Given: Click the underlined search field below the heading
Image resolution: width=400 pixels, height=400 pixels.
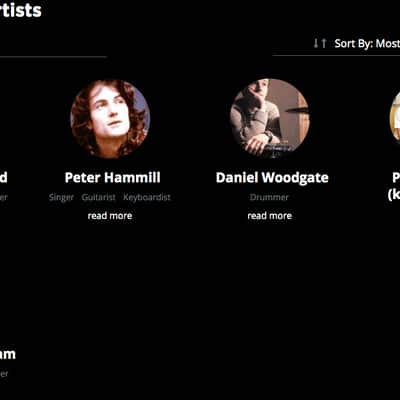Looking at the screenshot, I should tap(53, 50).
